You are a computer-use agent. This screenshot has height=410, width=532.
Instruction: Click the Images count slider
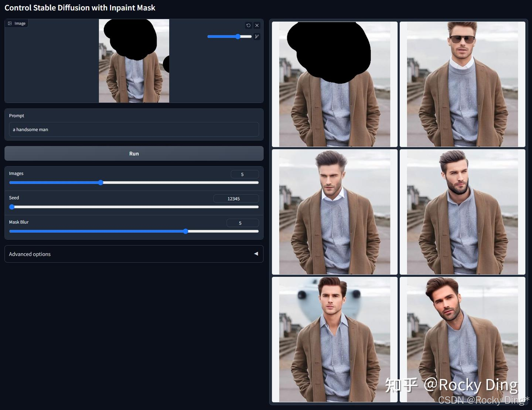(100, 182)
